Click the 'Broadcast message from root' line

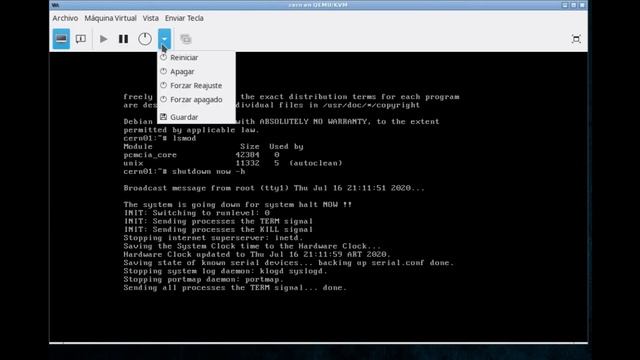[274, 188]
